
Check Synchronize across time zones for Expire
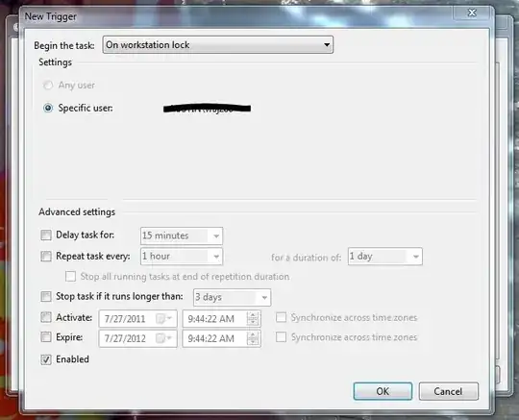281,337
